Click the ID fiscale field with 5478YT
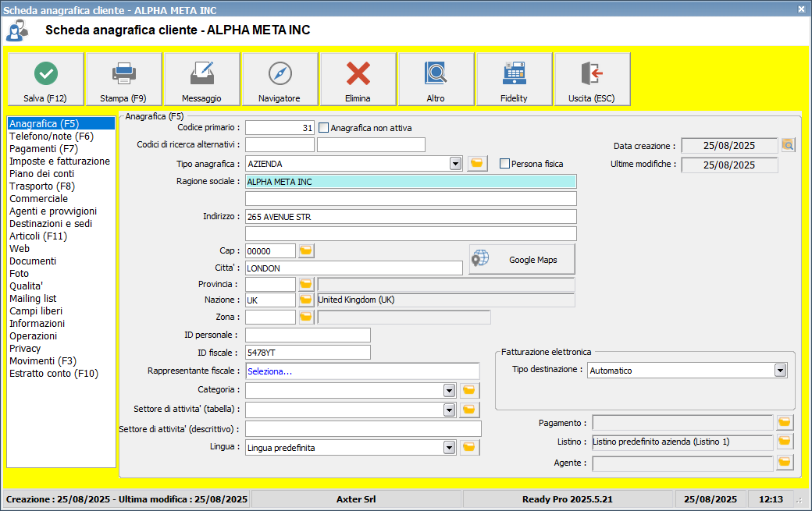This screenshot has height=511, width=812. coord(308,352)
